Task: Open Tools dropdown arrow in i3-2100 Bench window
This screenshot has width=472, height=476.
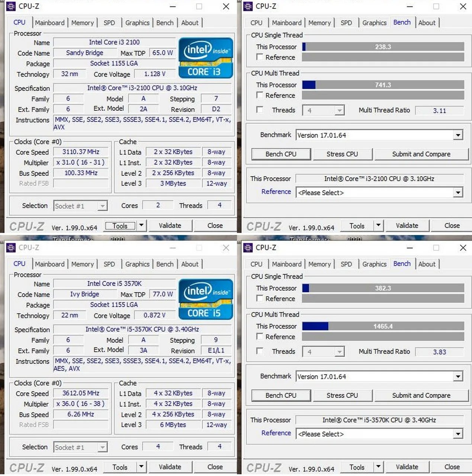Action: click(x=378, y=225)
